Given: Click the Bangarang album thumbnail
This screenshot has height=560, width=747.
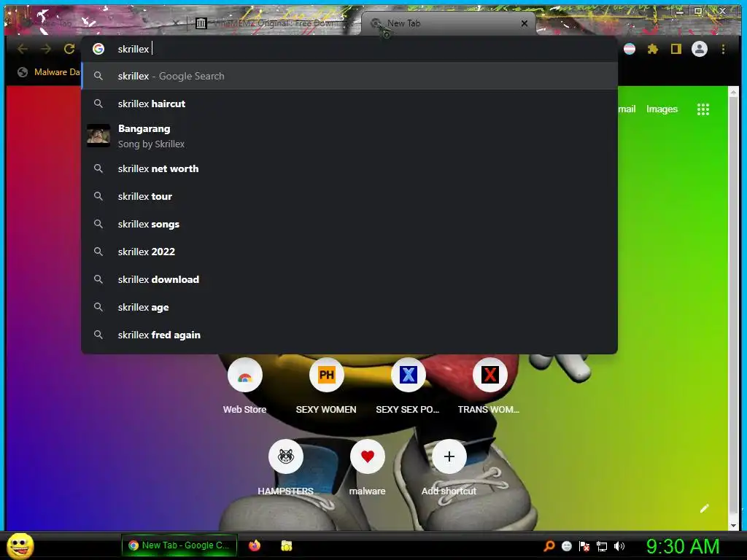Looking at the screenshot, I should tap(98, 136).
